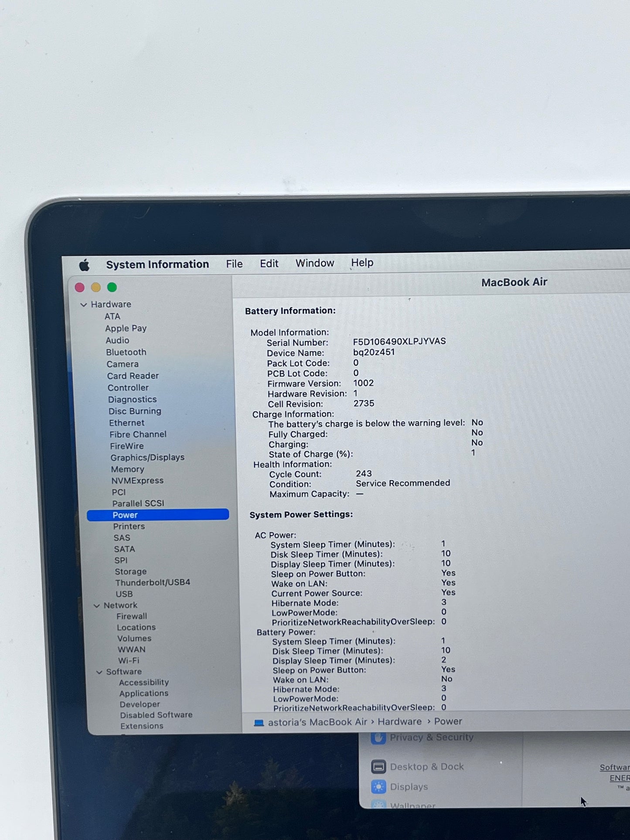Select Apple Pay in the sidebar
This screenshot has height=840, width=630.
click(126, 328)
